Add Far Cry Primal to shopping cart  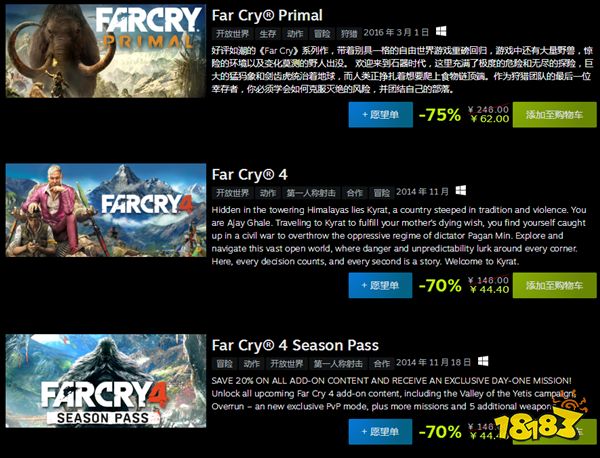553,115
